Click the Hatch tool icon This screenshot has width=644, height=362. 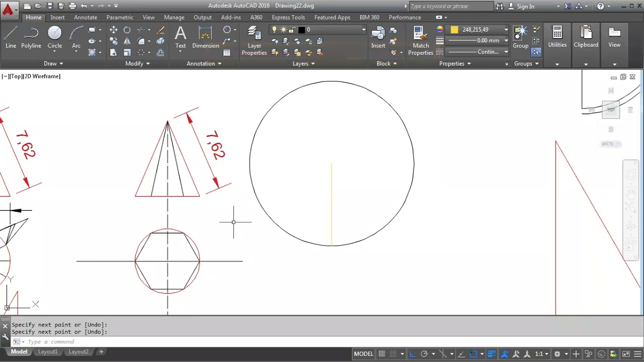pyautogui.click(x=92, y=52)
